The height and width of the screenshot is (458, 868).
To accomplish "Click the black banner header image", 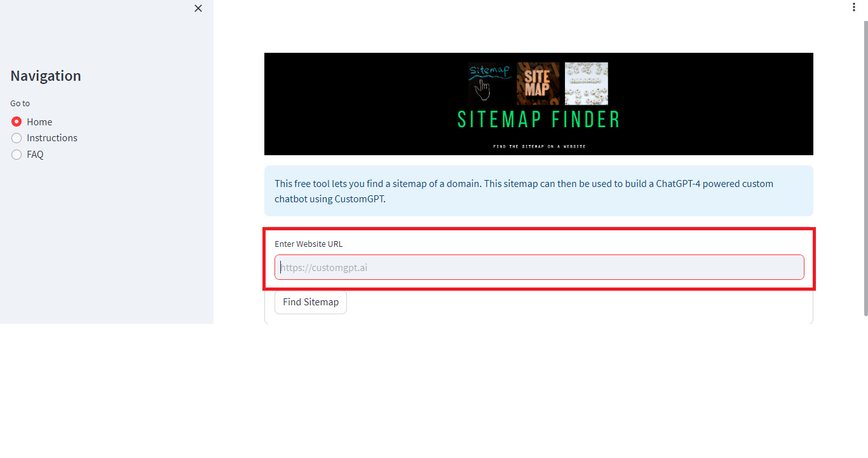I will [539, 104].
